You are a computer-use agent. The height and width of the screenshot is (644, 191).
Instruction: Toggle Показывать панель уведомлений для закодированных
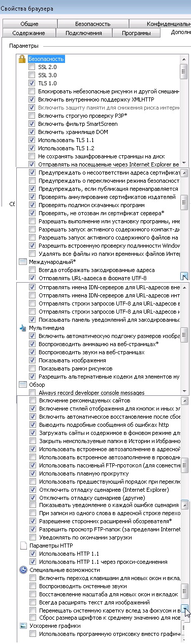33,320
